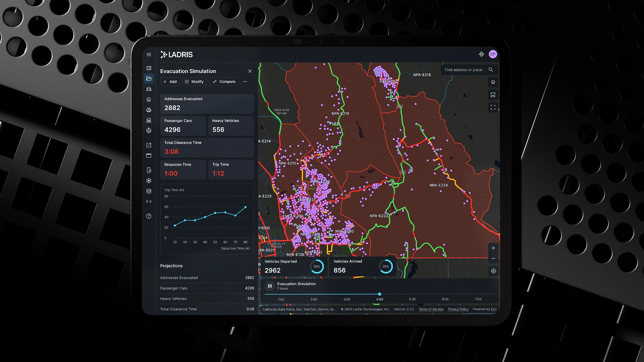
Task: Open the map layers control on the map
Action: click(493, 82)
